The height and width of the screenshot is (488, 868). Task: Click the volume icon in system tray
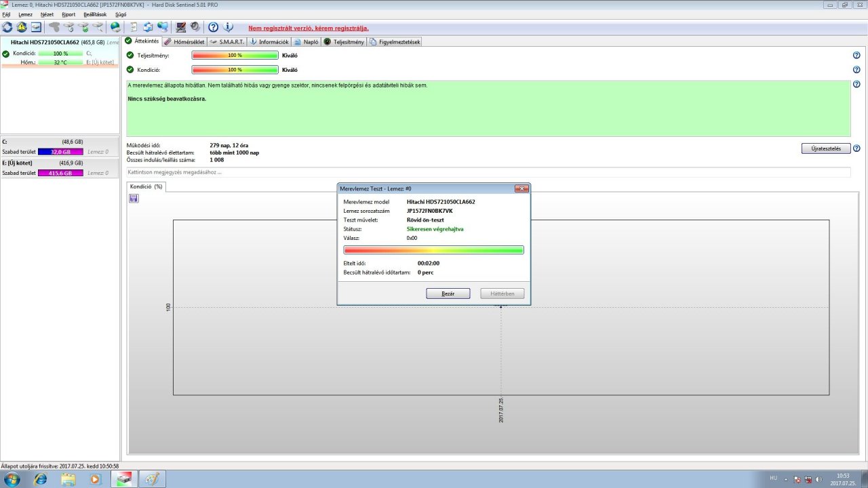tap(819, 479)
